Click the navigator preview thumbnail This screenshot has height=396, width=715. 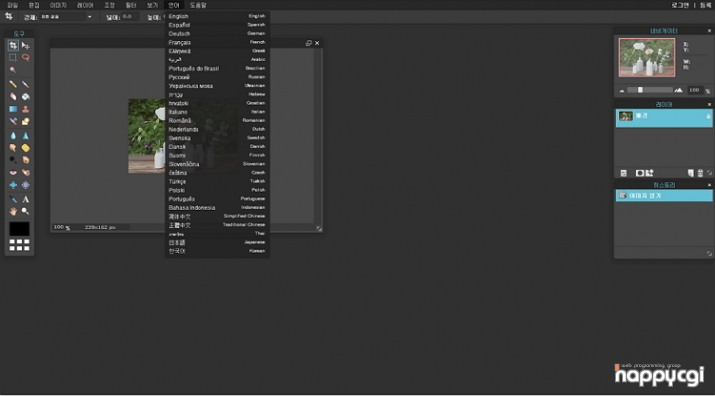647,57
